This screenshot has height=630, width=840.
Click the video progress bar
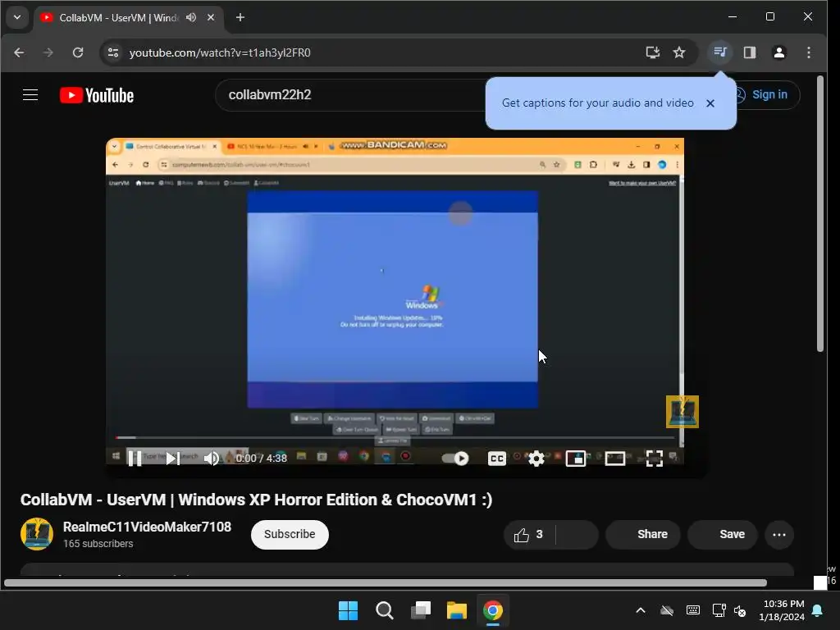click(x=395, y=438)
